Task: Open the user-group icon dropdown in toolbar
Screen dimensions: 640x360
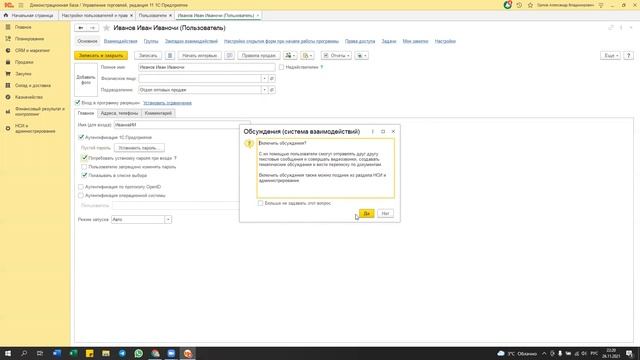Action: [x=290, y=56]
